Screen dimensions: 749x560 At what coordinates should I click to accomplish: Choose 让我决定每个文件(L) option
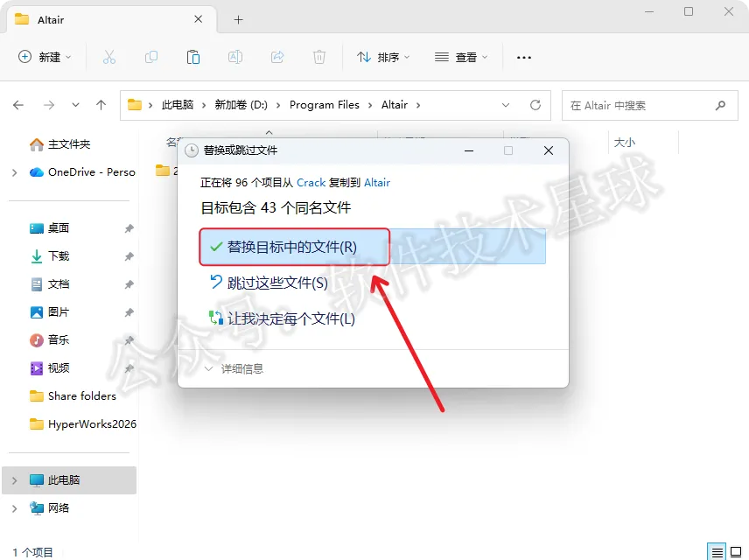coord(283,318)
